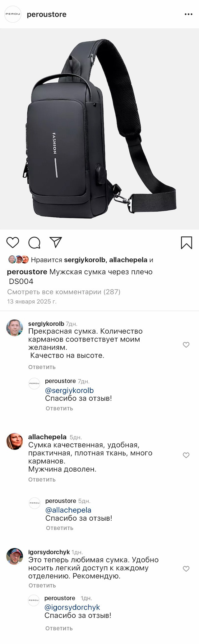
Task: Like igorsydorchyk's comment
Action: tap(186, 569)
